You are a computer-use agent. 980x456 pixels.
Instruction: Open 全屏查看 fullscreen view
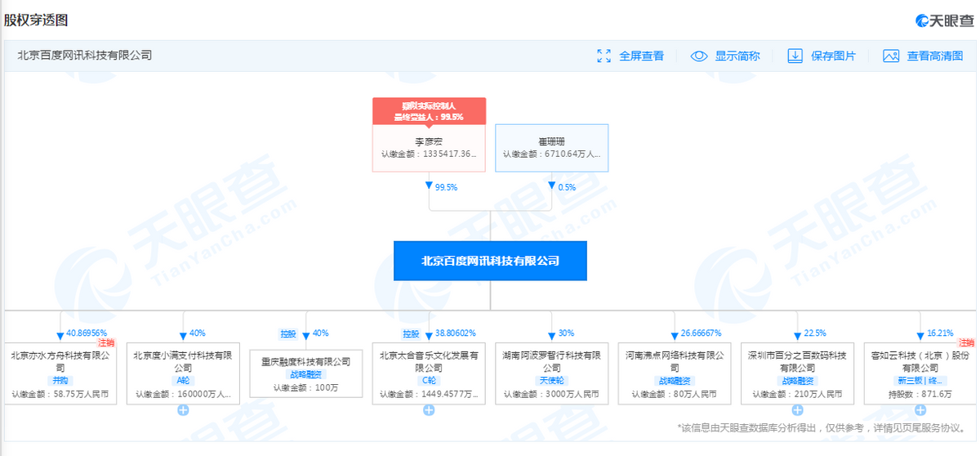[641, 56]
